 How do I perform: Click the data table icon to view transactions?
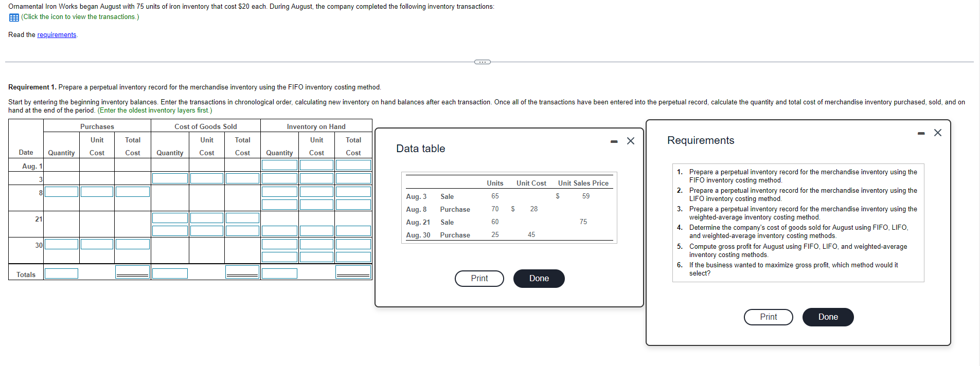point(14,17)
